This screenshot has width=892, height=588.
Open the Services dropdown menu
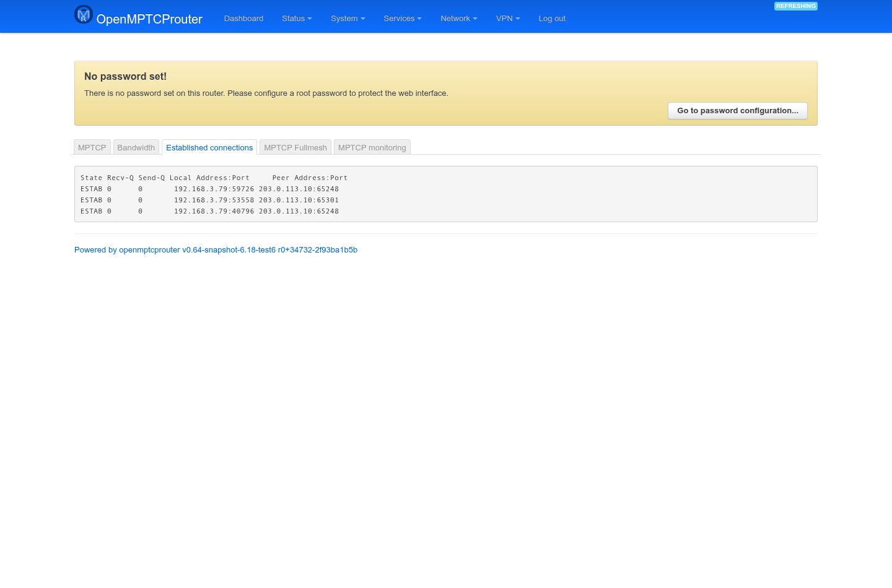403,19
